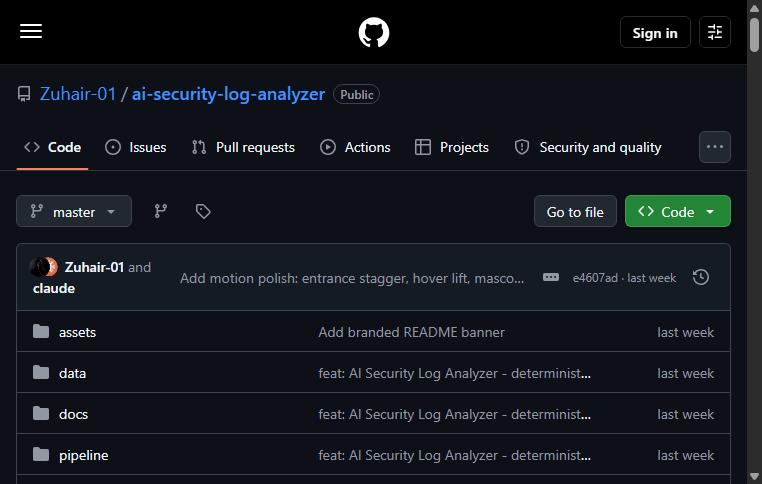This screenshot has width=762, height=484.
Task: Click the repository icon beside Zuhair-01
Action: tap(24, 94)
